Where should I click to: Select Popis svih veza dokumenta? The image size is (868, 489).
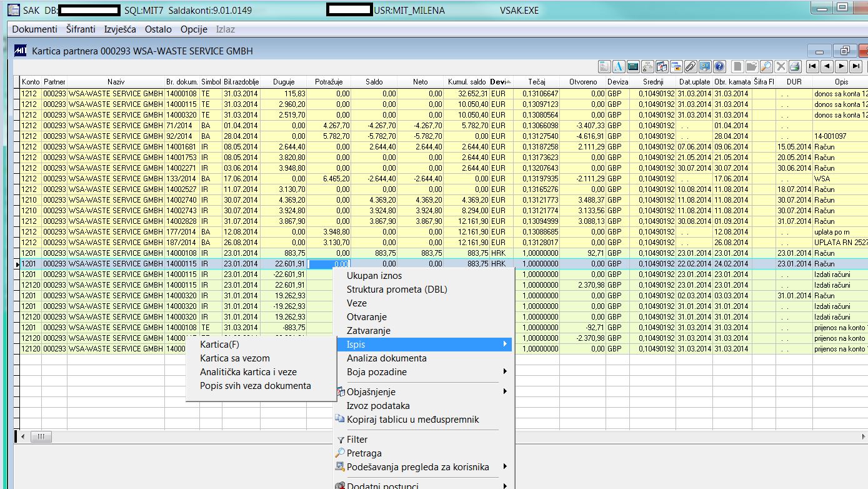[x=256, y=386]
